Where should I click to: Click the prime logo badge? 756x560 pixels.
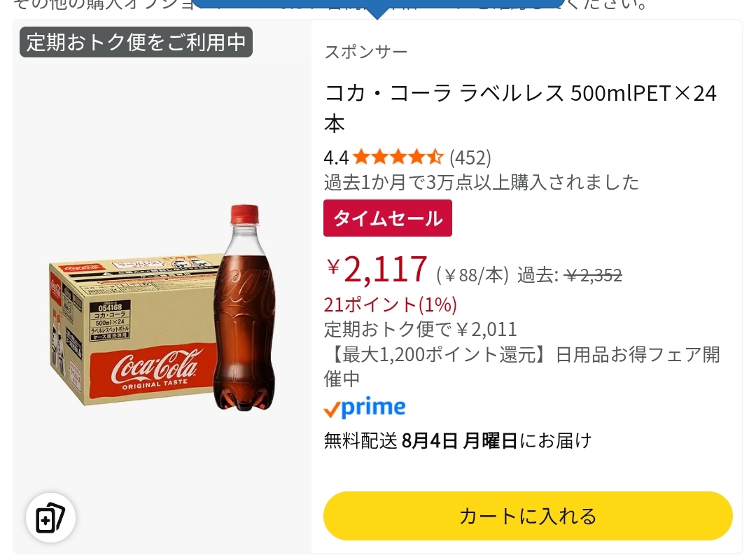[365, 408]
